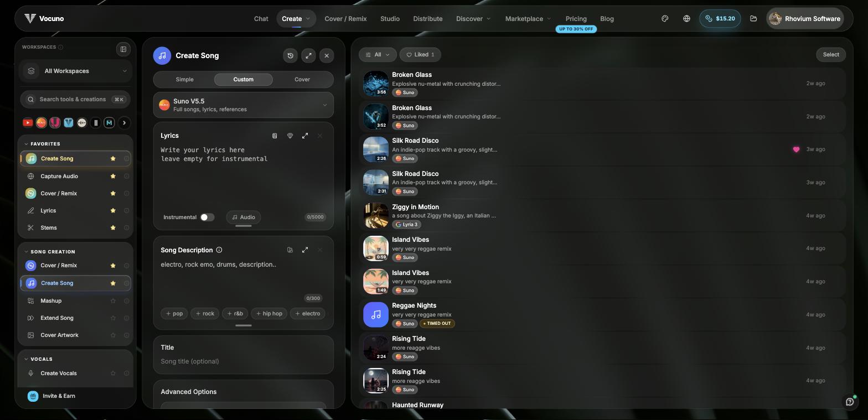Open the Create Song history clock icon
Image resolution: width=868 pixels, height=420 pixels.
coord(290,55)
